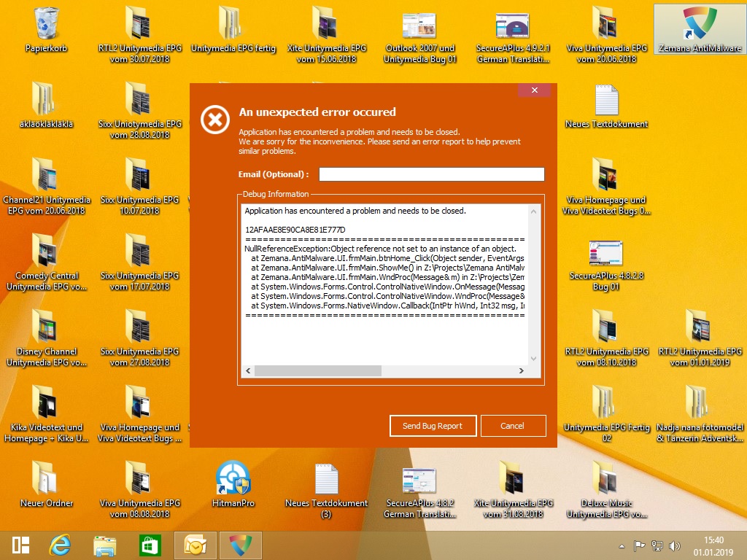Click the right arrow of debug horizontal scrollbar
Image resolution: width=747 pixels, height=560 pixels.
pyautogui.click(x=521, y=370)
